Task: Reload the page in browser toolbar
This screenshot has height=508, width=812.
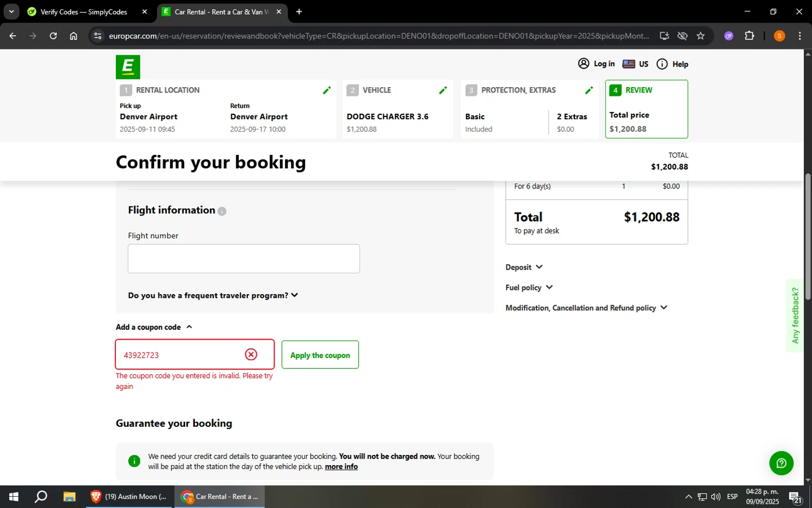Action: [53, 36]
